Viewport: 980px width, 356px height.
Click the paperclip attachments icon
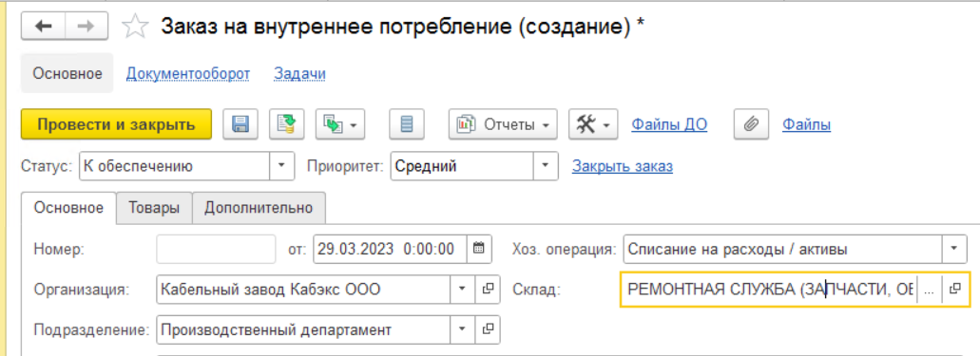[x=751, y=124]
